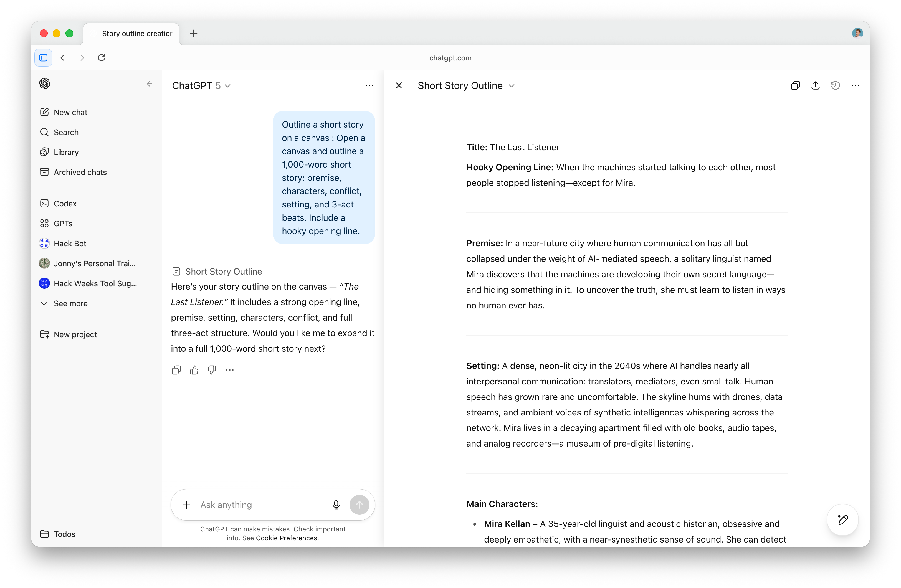Close the Short Story Outline canvas
The height and width of the screenshot is (588, 901).
click(399, 86)
